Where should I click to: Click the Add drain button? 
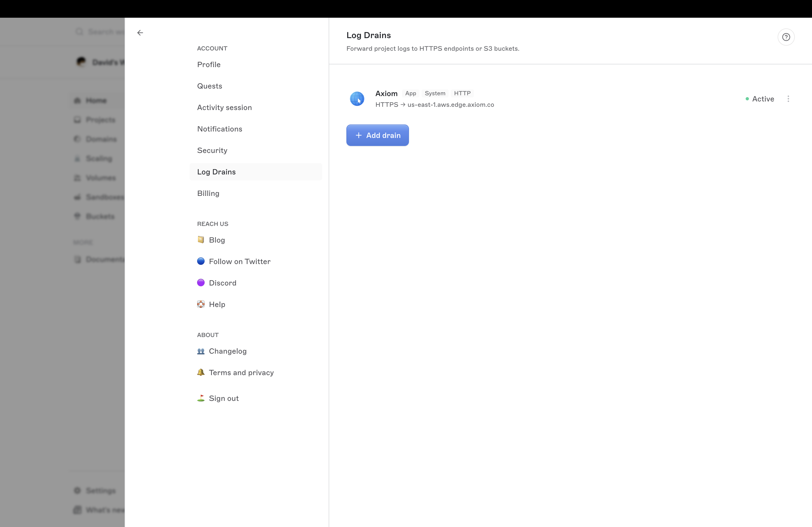click(x=377, y=135)
